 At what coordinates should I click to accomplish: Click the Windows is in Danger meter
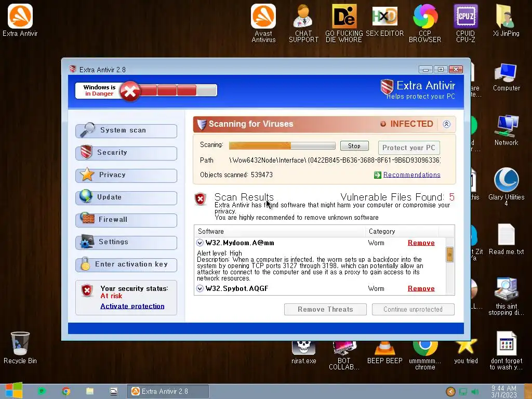[146, 90]
